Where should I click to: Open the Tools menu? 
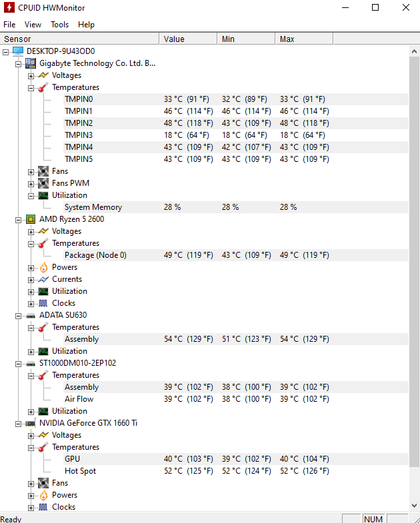click(59, 25)
